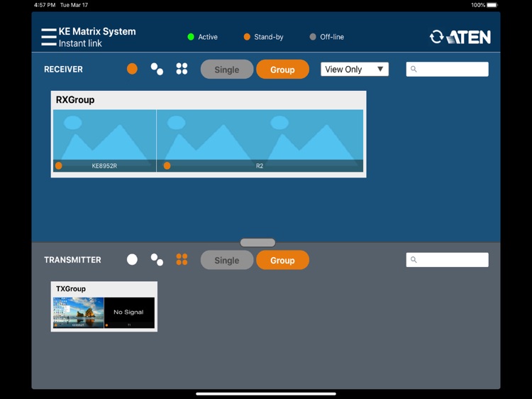Viewport: 532px width, 399px height.
Task: Select four-dot grid view in Transmitter section
Action: 182,259
